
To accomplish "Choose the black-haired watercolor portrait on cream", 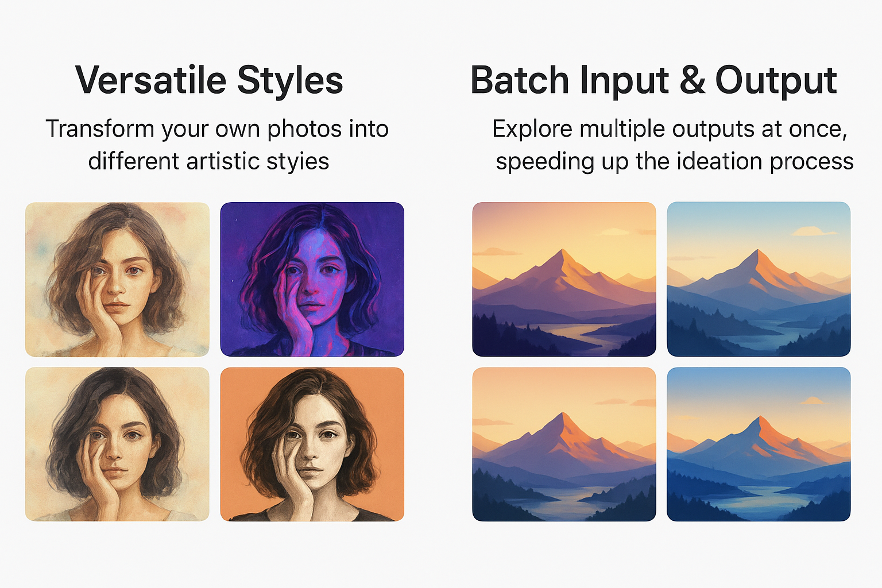I will (x=117, y=444).
